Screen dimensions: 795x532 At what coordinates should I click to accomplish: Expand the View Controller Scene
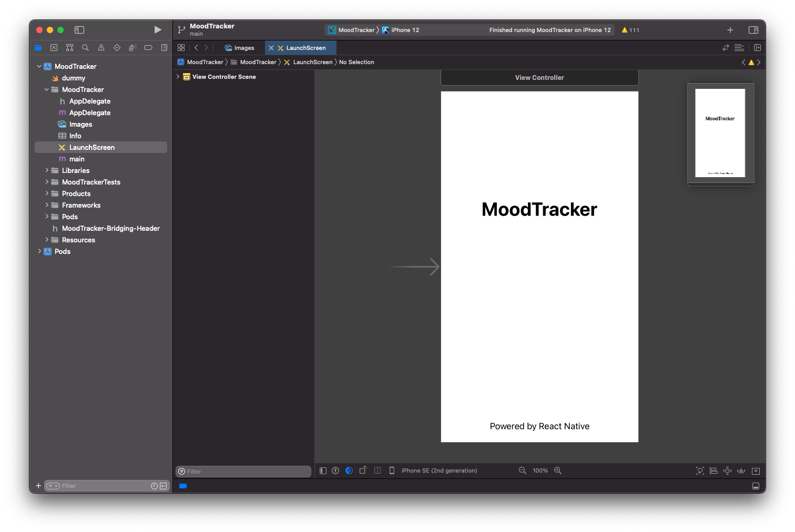tap(178, 76)
